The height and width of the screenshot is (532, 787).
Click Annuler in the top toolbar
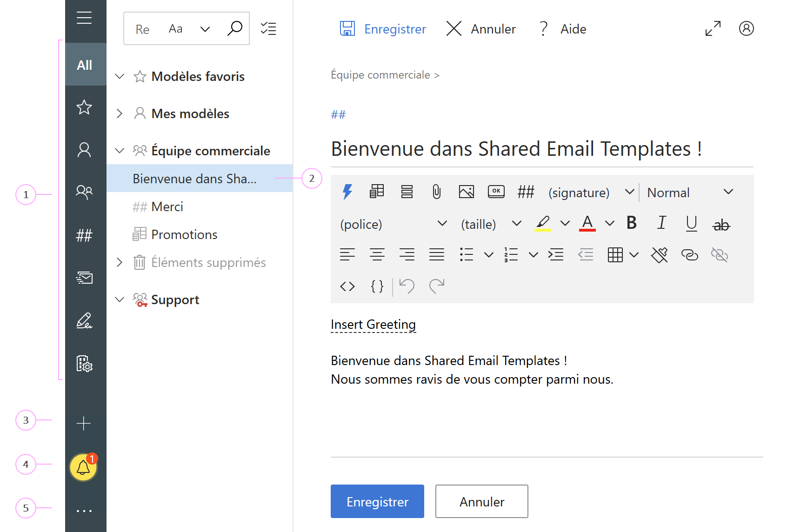[481, 29]
